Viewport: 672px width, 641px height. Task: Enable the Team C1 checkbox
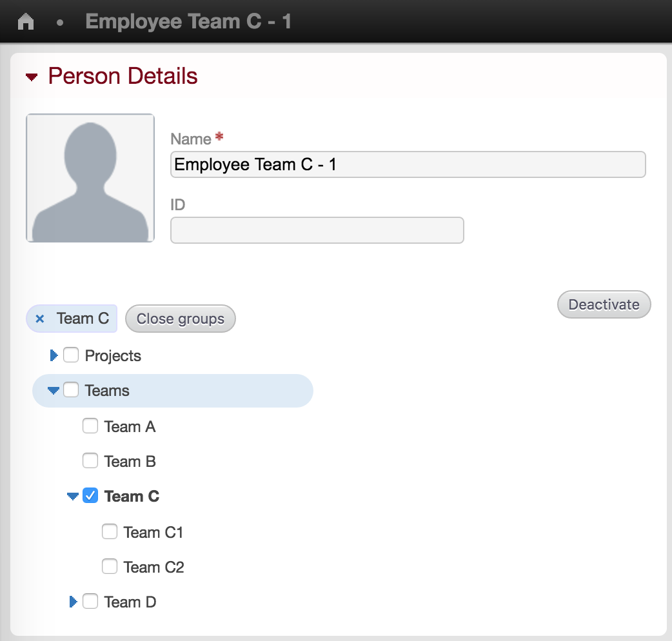click(x=109, y=531)
